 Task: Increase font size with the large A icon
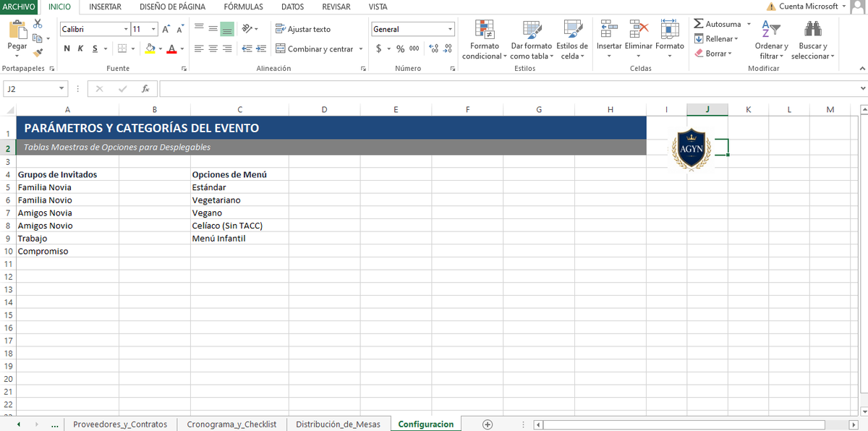pos(166,29)
